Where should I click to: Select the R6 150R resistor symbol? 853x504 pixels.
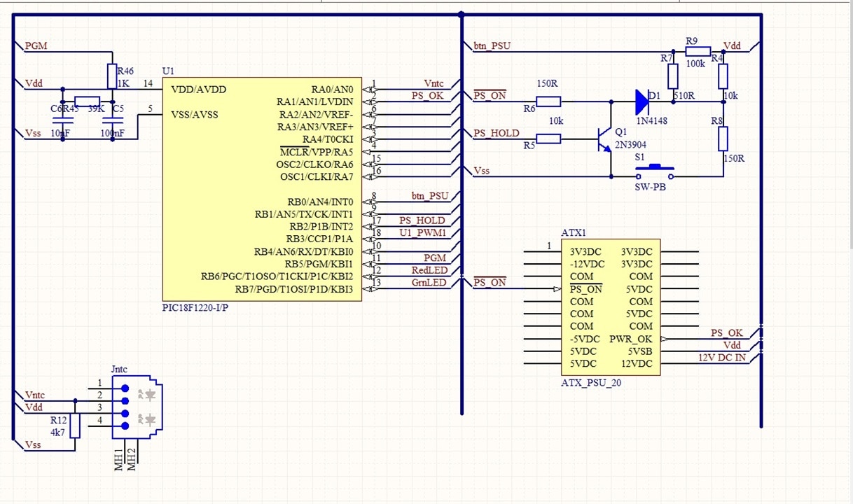coord(548,101)
